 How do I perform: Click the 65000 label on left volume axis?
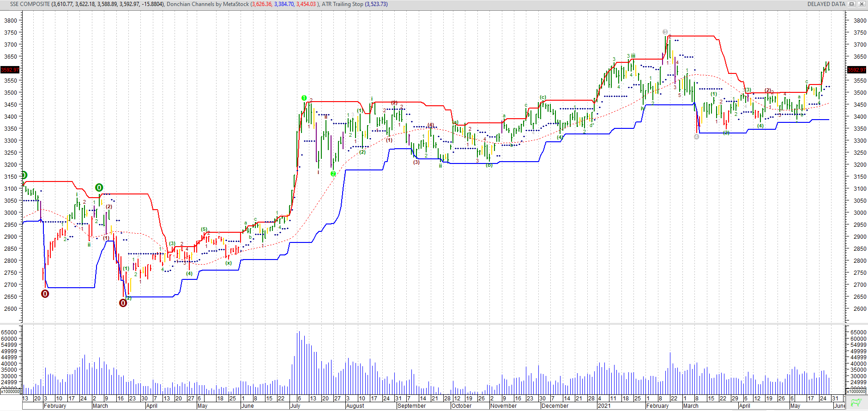tap(9, 332)
